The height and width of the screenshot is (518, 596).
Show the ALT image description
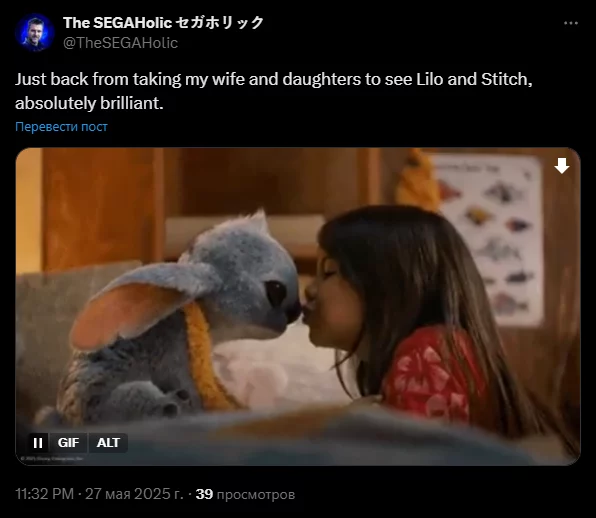coord(108,443)
